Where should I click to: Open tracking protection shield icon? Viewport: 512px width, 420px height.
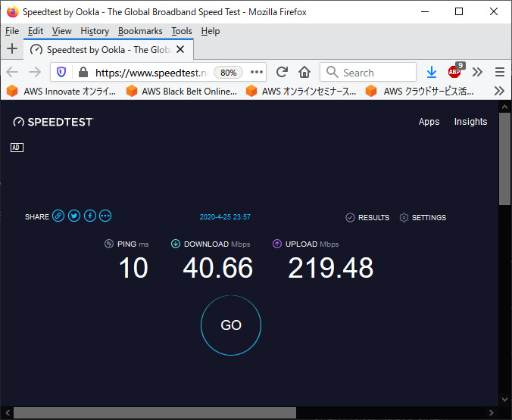click(62, 73)
